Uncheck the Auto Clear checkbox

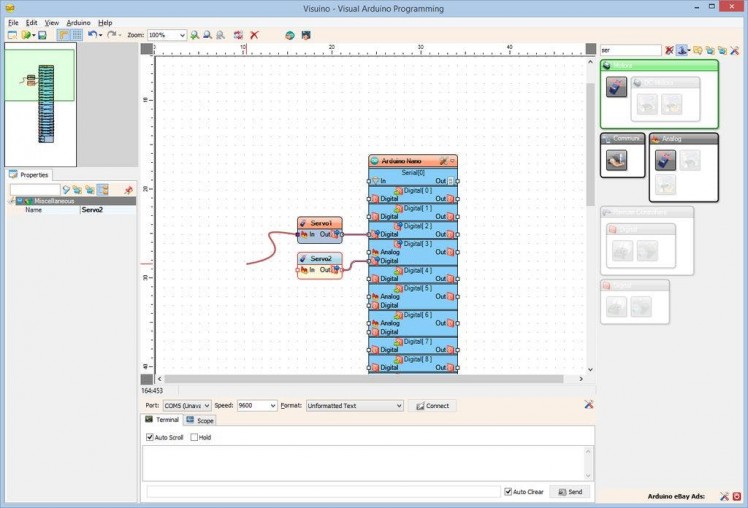(x=509, y=492)
